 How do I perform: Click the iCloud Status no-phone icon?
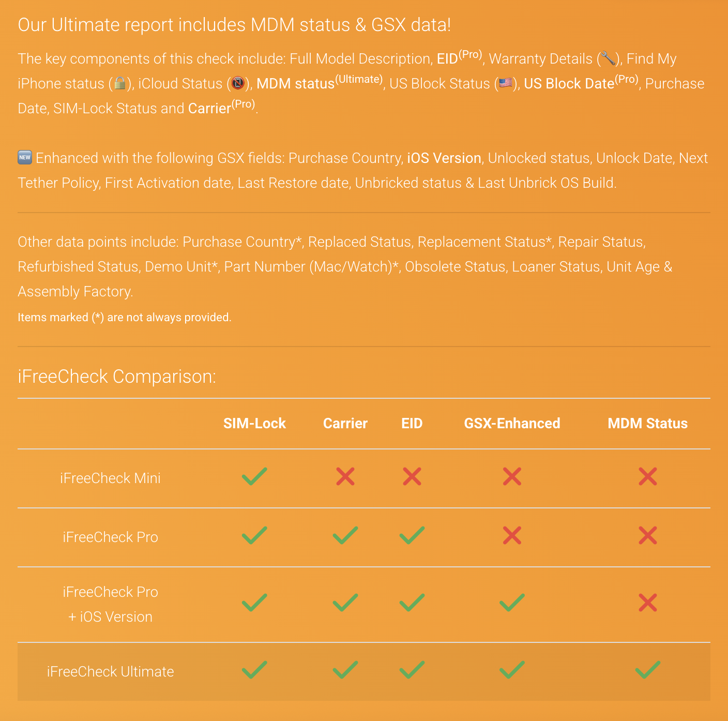tap(238, 83)
